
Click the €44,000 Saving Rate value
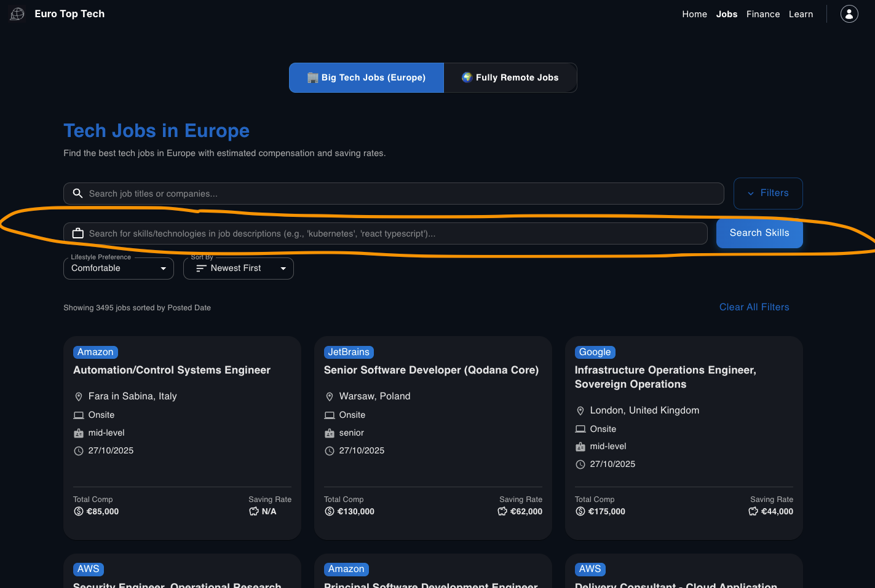(777, 511)
